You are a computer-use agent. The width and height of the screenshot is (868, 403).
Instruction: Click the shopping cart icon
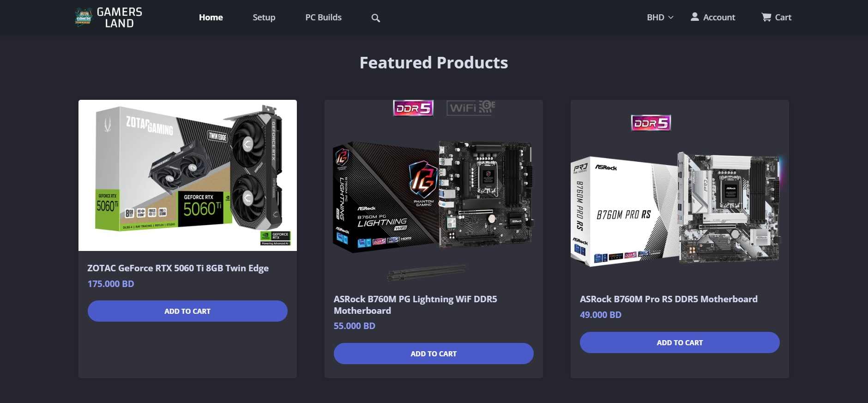pyautogui.click(x=766, y=17)
